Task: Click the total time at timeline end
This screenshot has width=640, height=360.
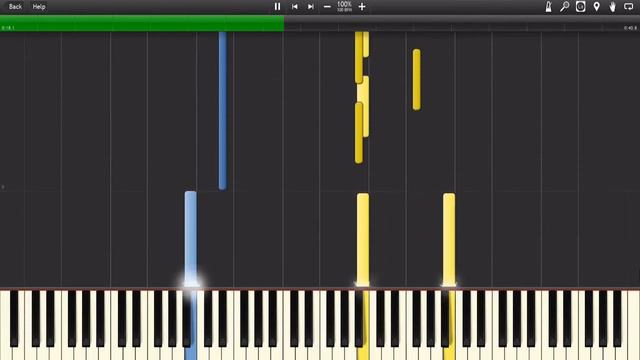Action: (630, 28)
